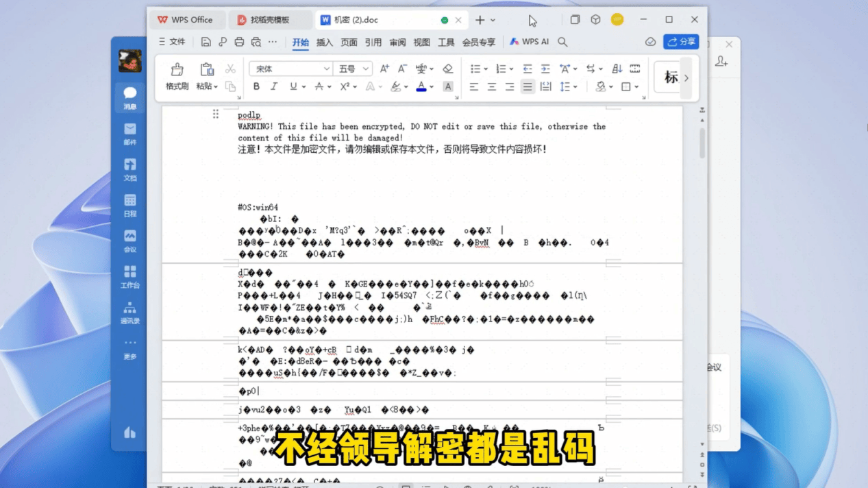Switch to the 引用 (References) tab
Viewport: 868px width, 488px height.
coord(373,42)
